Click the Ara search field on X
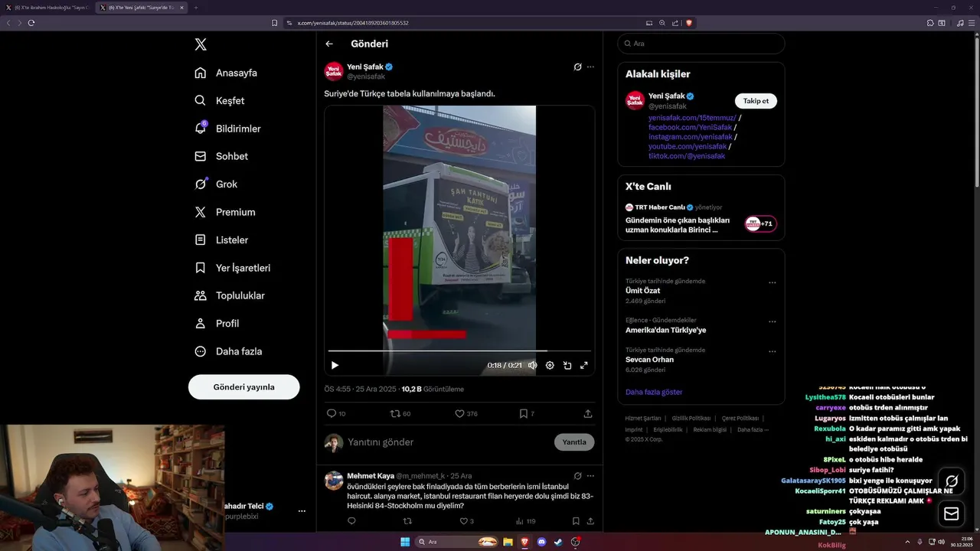 [701, 44]
